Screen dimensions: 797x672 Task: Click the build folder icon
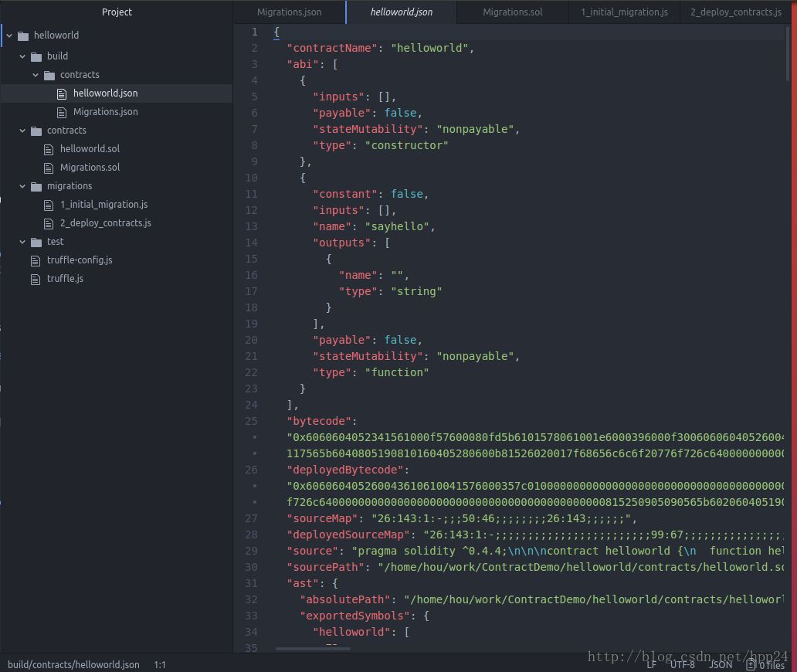coord(36,56)
